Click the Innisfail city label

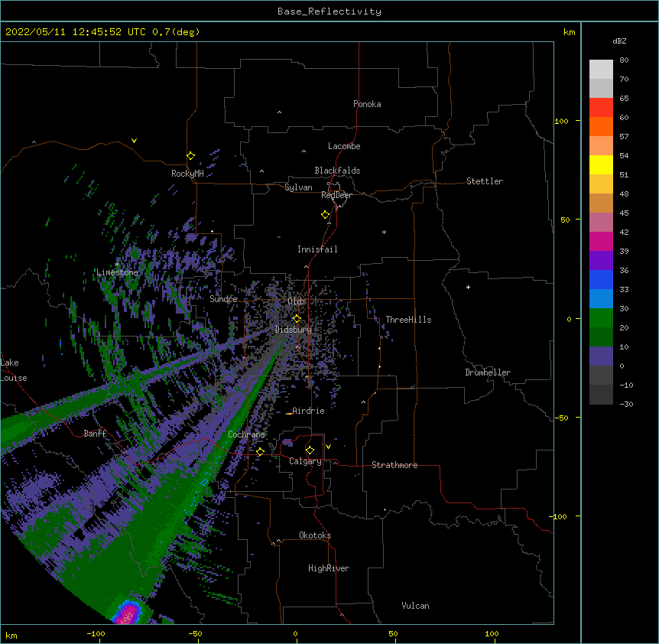317,249
